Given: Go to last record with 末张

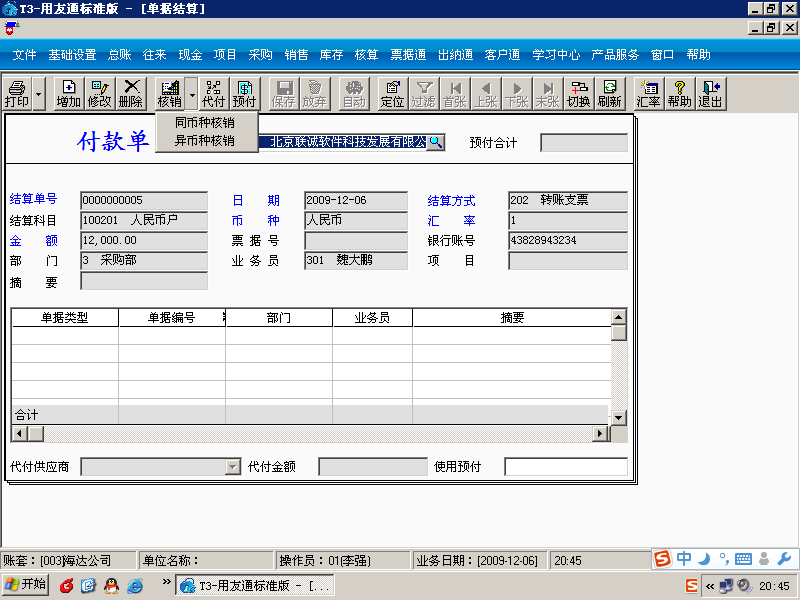Looking at the screenshot, I should [x=547, y=94].
